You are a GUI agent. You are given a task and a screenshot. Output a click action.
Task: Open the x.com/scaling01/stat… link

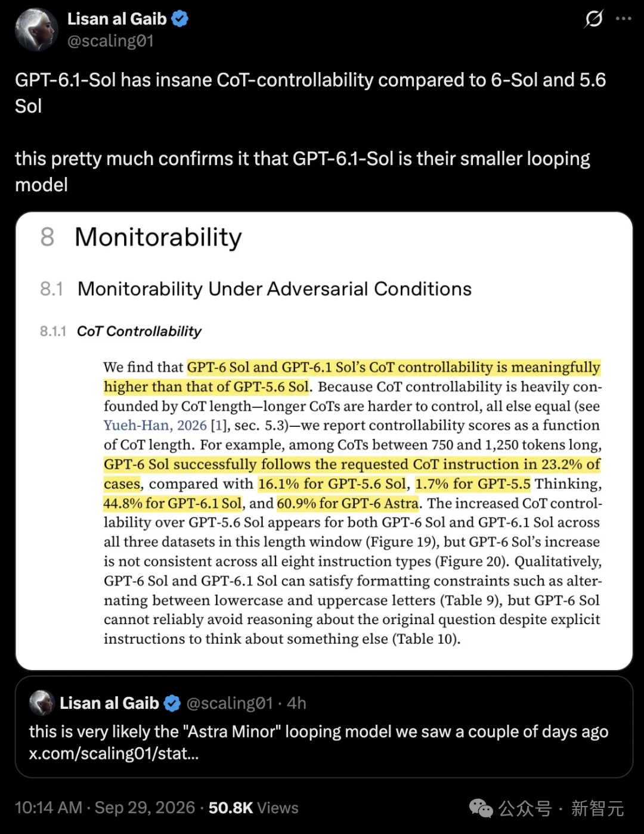[114, 754]
